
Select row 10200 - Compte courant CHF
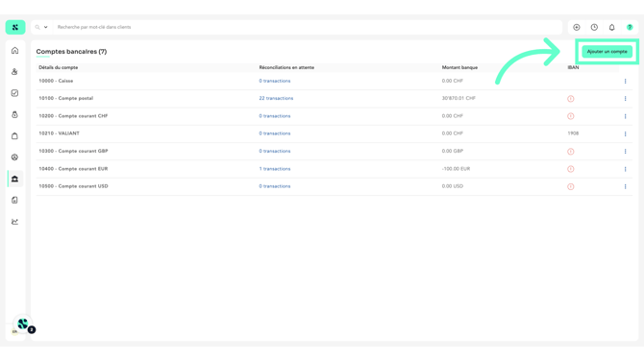[x=334, y=116]
